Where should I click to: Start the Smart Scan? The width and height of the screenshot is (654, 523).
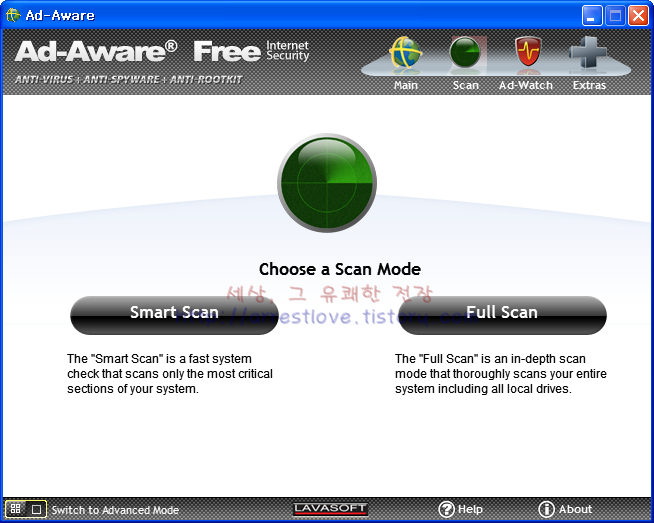pyautogui.click(x=174, y=315)
